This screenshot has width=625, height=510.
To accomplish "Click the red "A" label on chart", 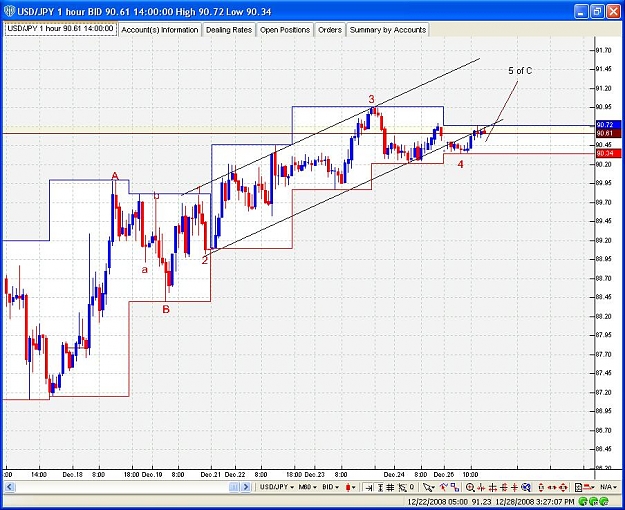I will coord(115,176).
